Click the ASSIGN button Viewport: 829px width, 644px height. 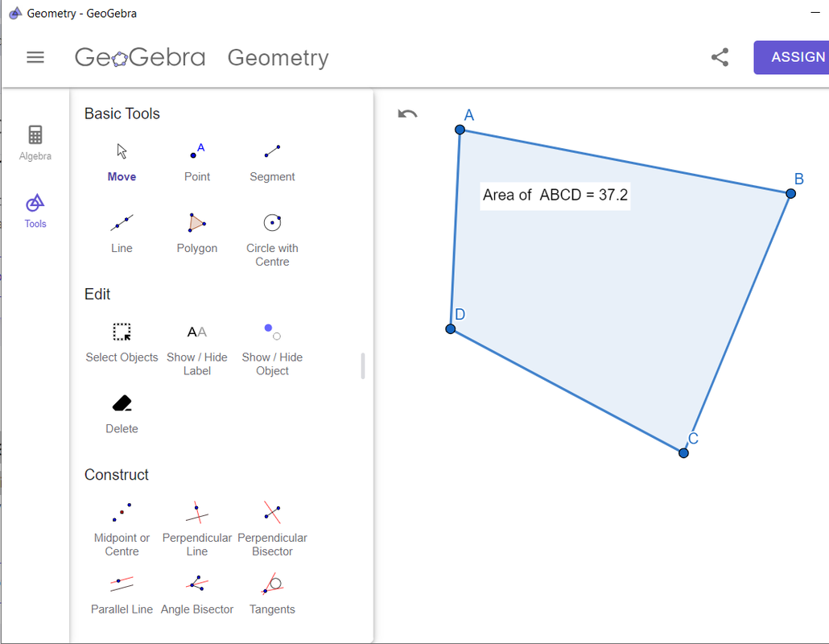(x=794, y=57)
